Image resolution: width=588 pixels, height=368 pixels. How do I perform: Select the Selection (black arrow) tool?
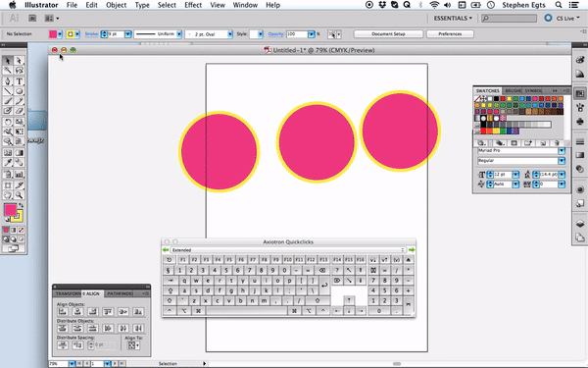8,61
